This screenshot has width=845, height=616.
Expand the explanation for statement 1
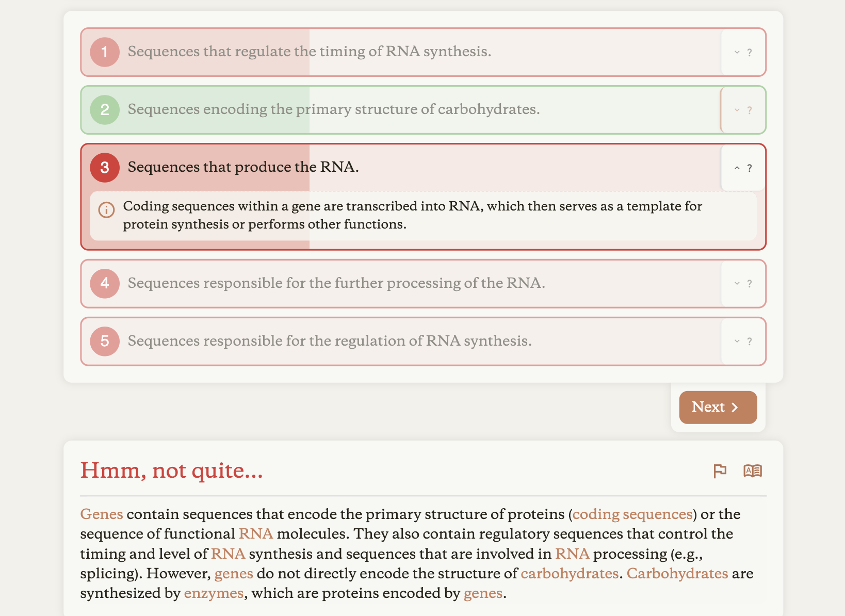(736, 52)
